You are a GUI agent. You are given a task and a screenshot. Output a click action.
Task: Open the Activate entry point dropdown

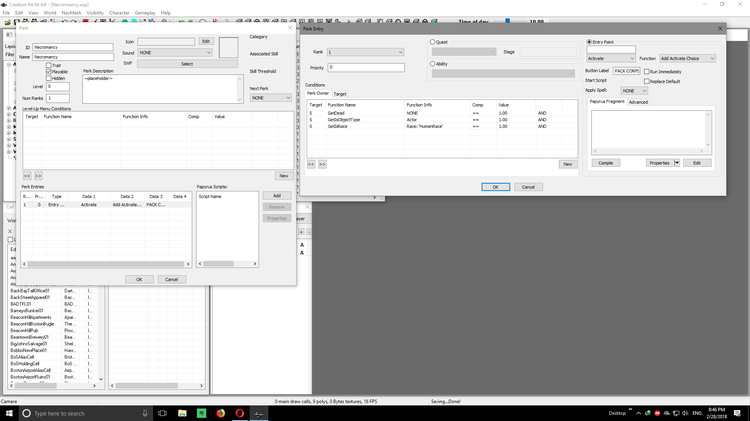coord(611,58)
